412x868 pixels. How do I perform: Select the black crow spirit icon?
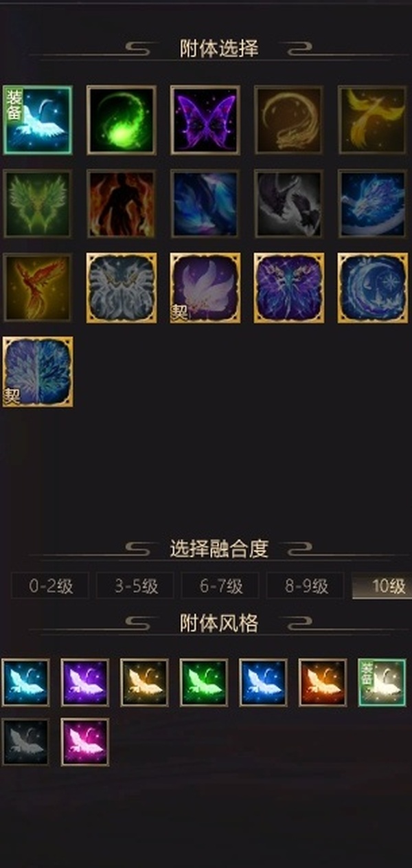tap(289, 204)
